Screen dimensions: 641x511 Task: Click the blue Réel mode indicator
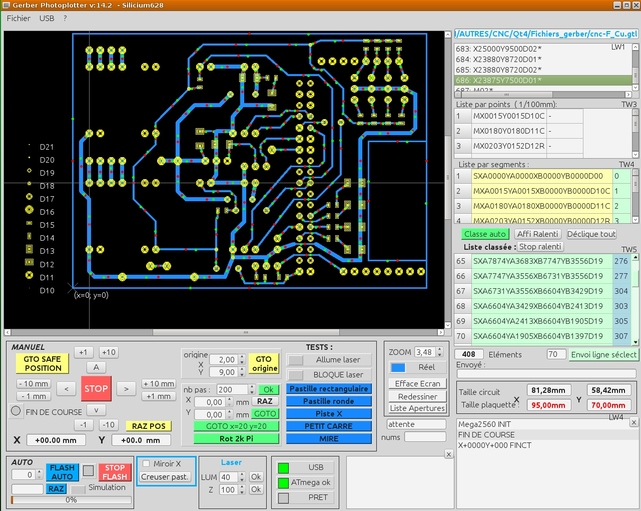pyautogui.click(x=398, y=368)
